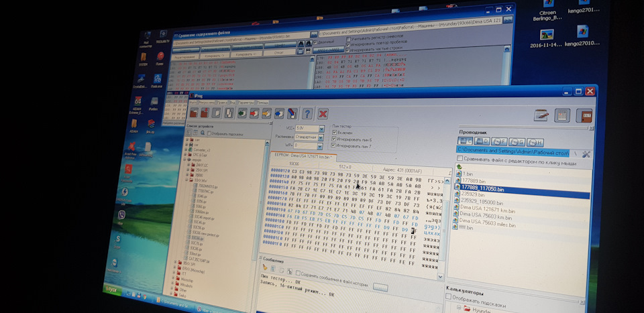Open the notepad with pencil icon
Viewport: 644px width, 313px height.
[541, 115]
